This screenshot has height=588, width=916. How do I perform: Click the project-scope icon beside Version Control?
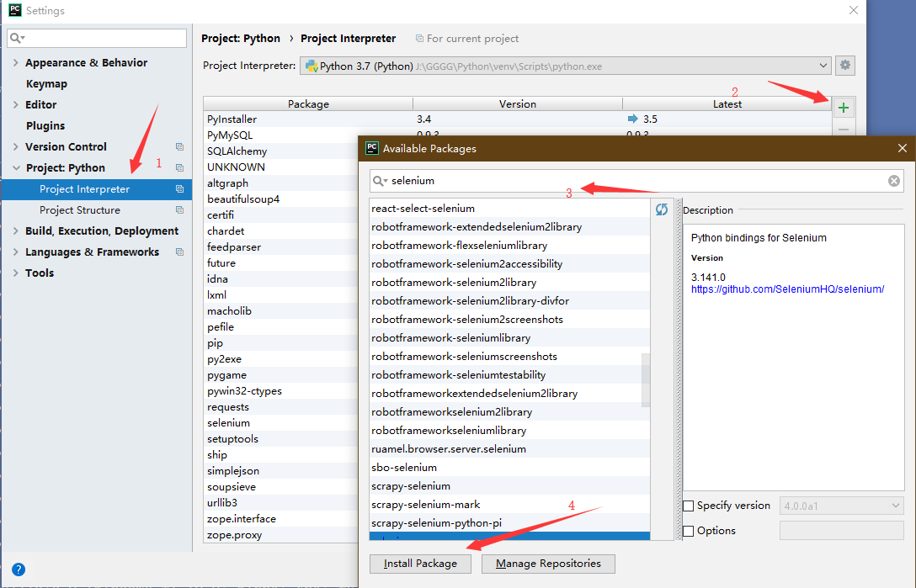point(179,146)
